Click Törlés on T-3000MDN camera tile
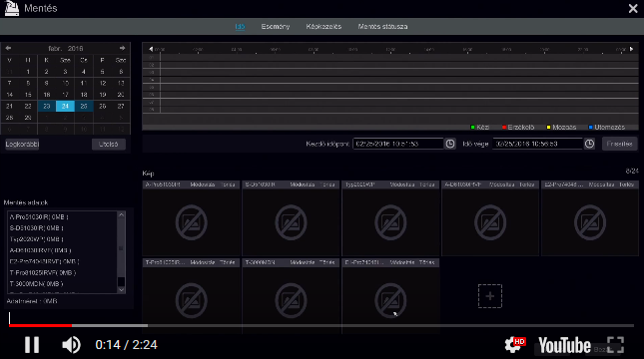 pyautogui.click(x=327, y=262)
